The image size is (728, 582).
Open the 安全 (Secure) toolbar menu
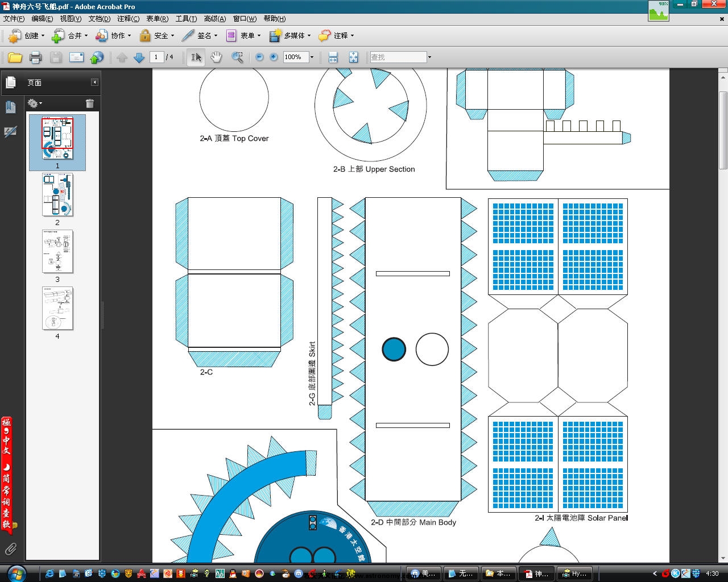(156, 36)
